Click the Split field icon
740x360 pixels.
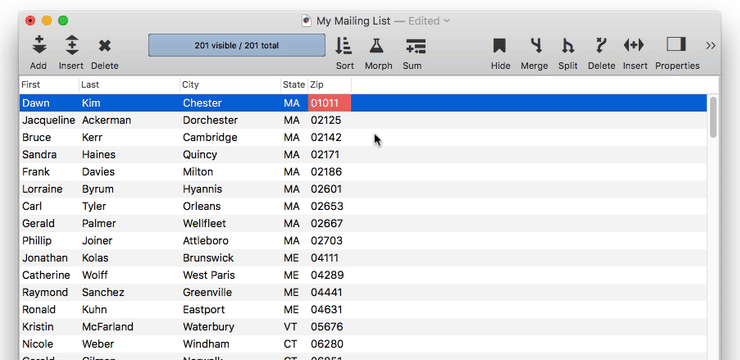coord(568,46)
